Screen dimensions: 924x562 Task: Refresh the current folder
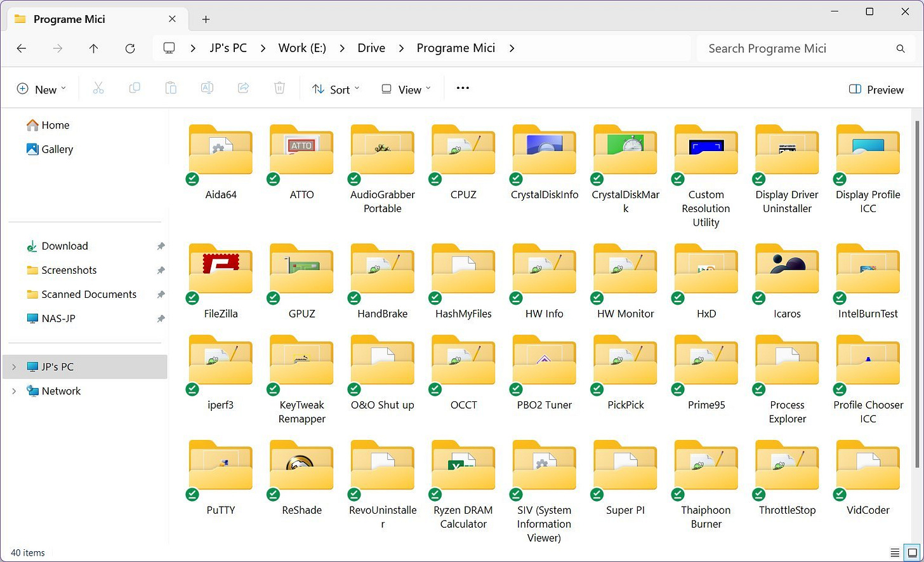pyautogui.click(x=130, y=48)
